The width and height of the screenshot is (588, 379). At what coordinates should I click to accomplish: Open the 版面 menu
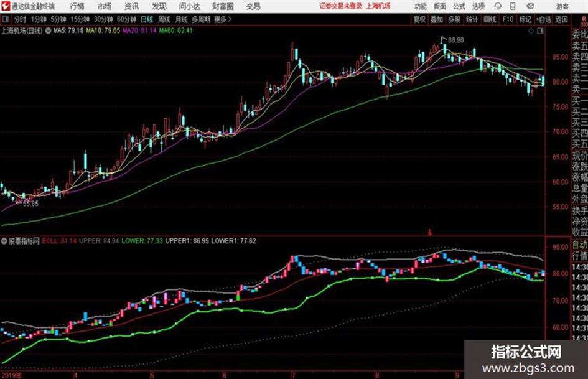[x=439, y=6]
